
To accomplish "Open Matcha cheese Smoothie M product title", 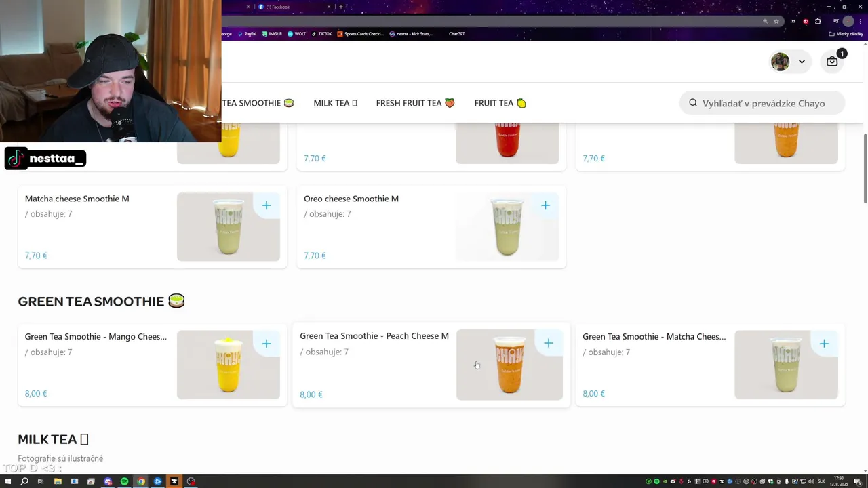I will 77,199.
